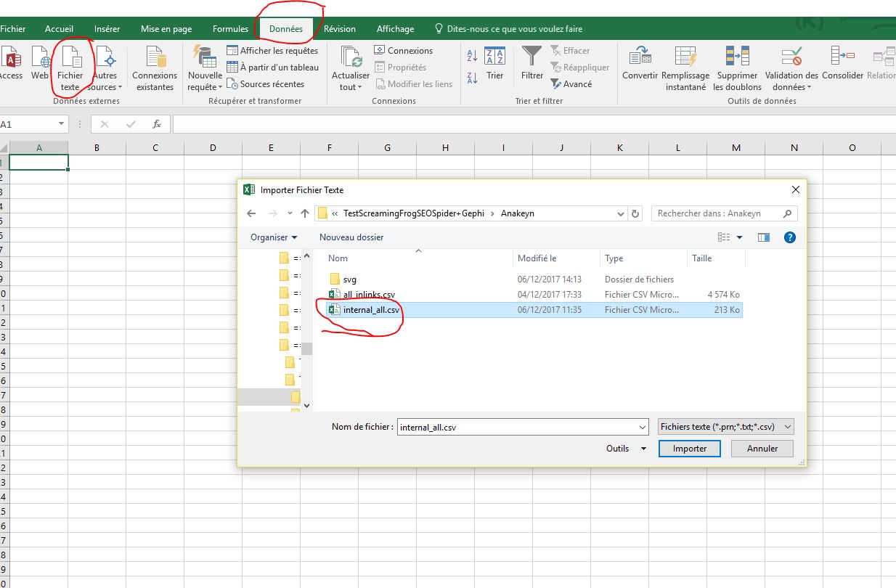Open recent locations dropdown arrow
The height and width of the screenshot is (588, 896).
290,213
